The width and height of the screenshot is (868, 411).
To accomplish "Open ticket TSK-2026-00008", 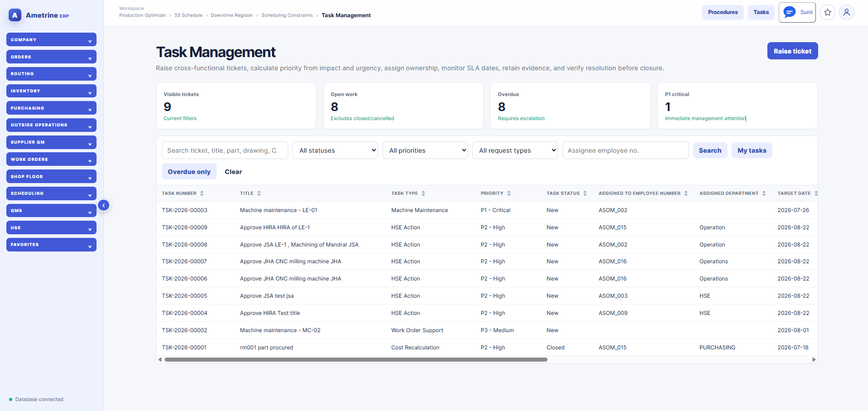I will point(184,245).
